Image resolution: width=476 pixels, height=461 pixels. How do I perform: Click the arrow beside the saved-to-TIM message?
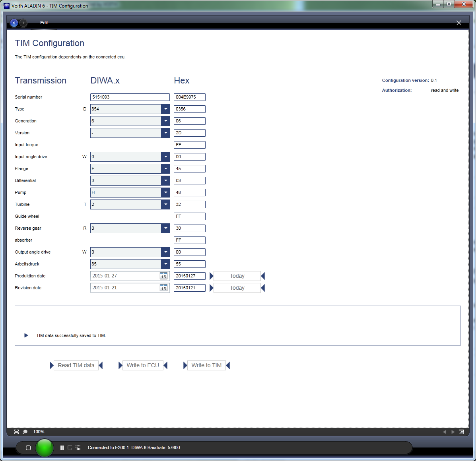(x=26, y=335)
